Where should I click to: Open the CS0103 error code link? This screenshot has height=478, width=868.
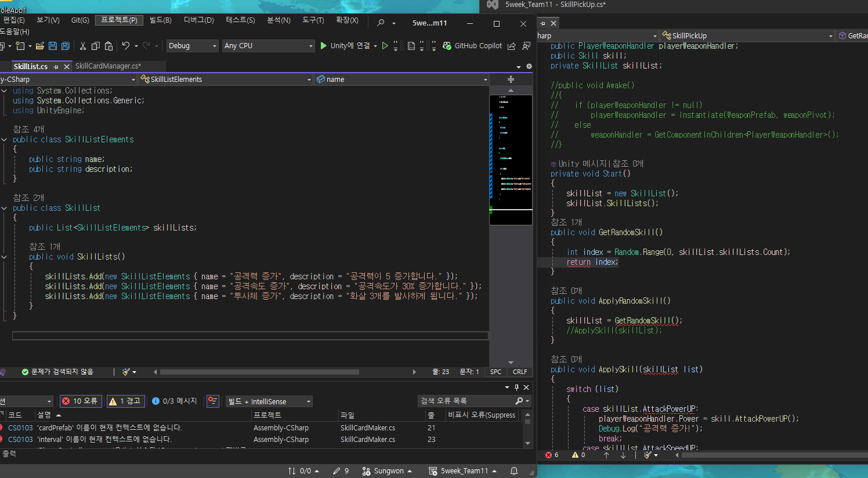(20, 428)
